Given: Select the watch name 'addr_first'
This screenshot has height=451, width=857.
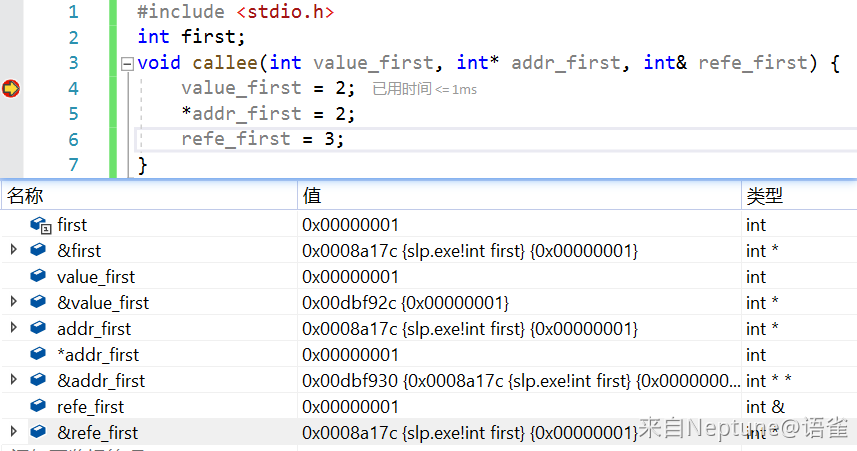Looking at the screenshot, I should (94, 329).
